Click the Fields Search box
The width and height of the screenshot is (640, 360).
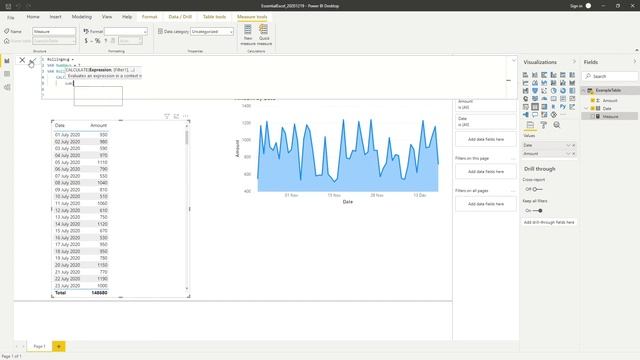[x=609, y=76]
